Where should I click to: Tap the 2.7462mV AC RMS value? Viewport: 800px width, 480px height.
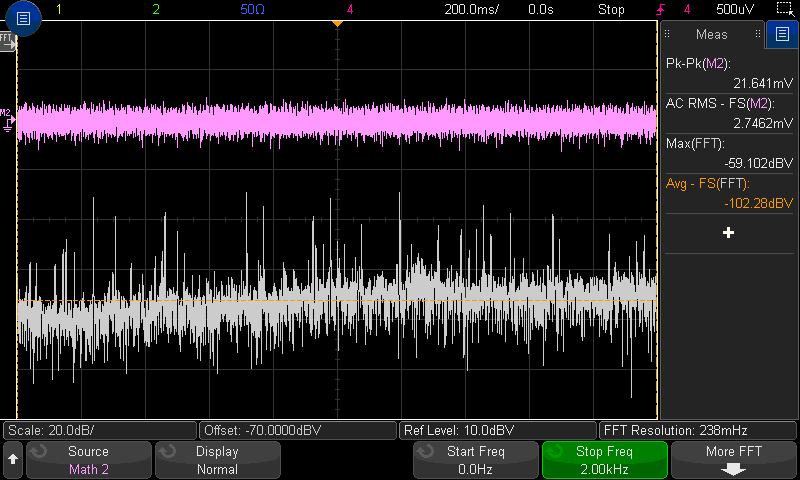(763, 123)
